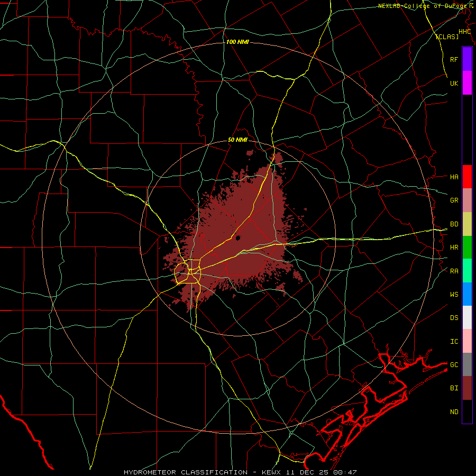Click the BI dark red legend swatch

467,388
